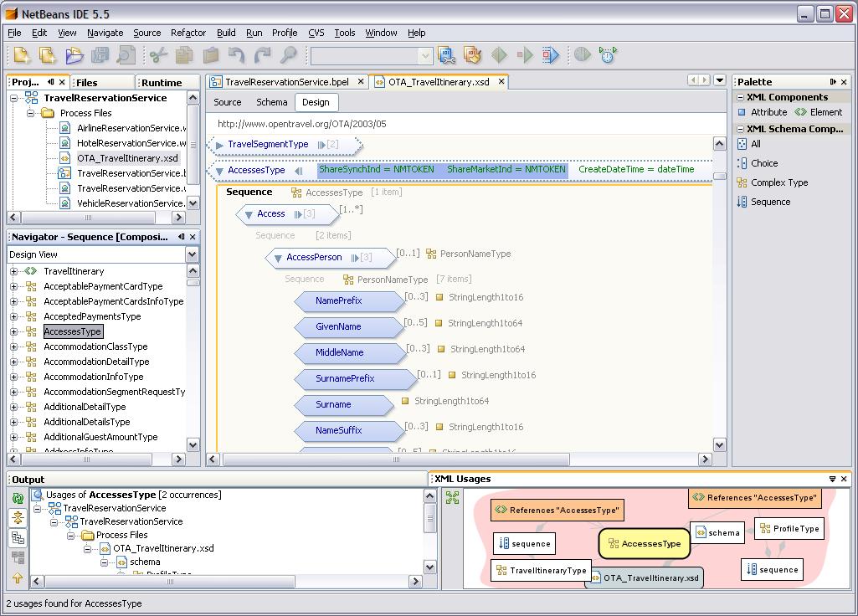The image size is (858, 616).
Task: Minimize the Palette panel using its pin icon
Action: [833, 82]
